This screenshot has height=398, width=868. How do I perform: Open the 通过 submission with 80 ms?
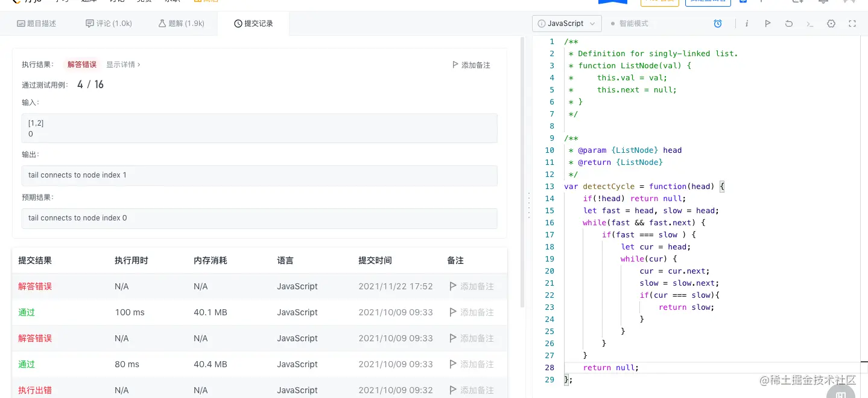[x=27, y=364]
